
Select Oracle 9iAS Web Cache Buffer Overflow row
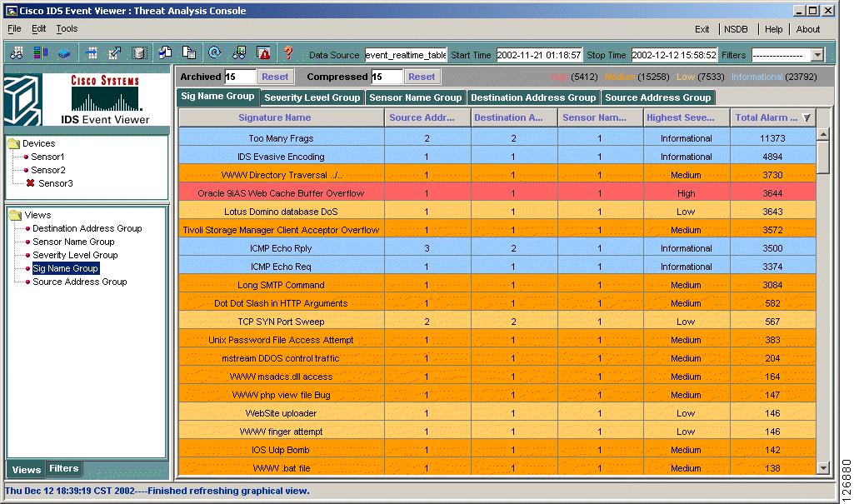[497, 193]
